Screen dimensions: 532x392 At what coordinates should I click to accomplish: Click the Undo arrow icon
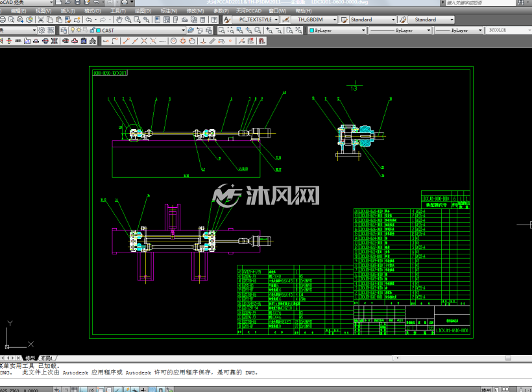coord(89,19)
